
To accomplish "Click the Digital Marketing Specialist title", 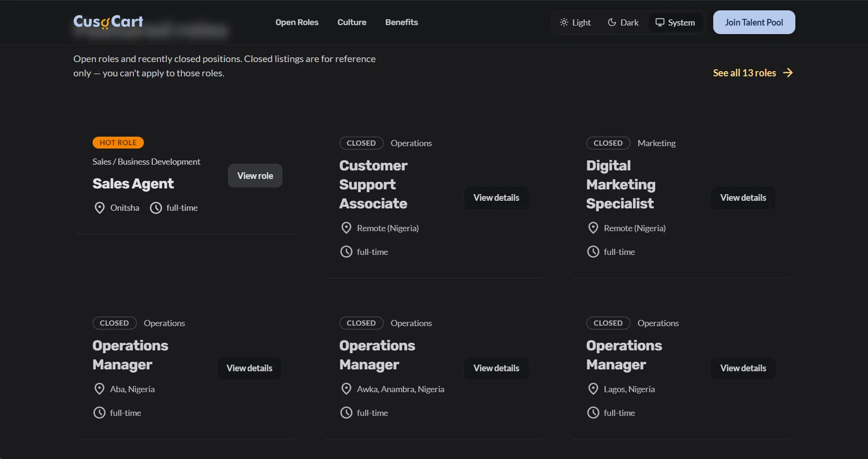I will pyautogui.click(x=621, y=184).
